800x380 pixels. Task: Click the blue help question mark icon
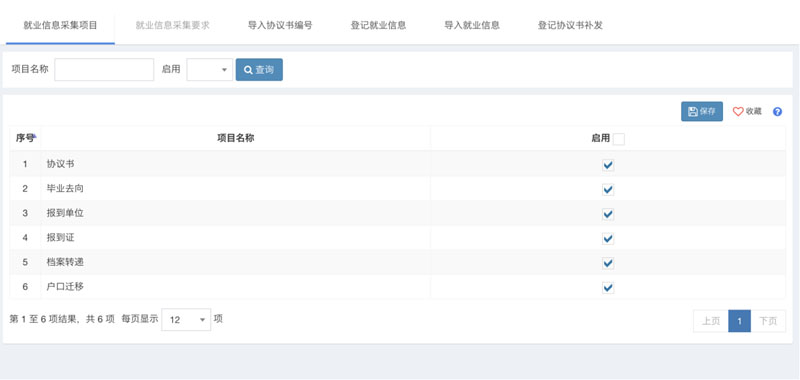pos(777,112)
